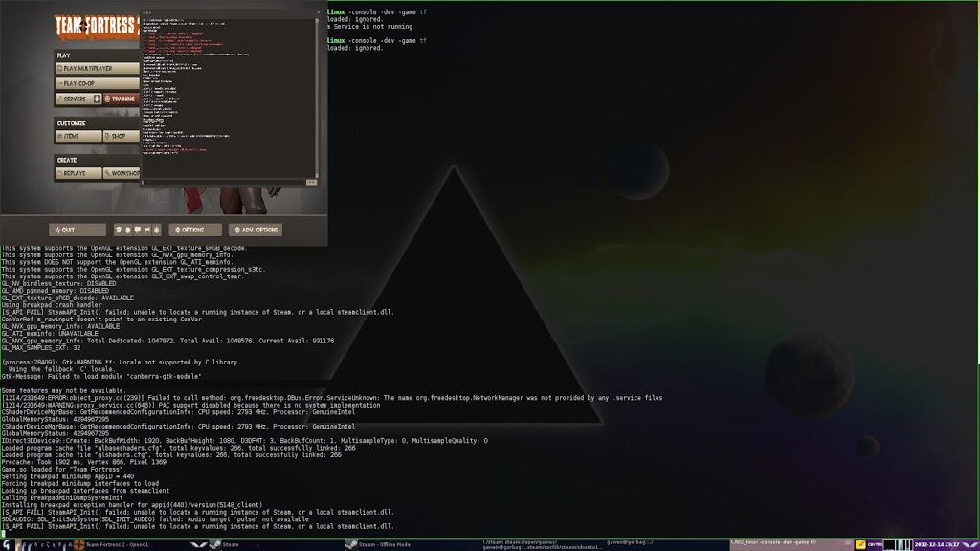This screenshot has height=551, width=980.
Task: Focus the console command input field
Action: click(223, 183)
